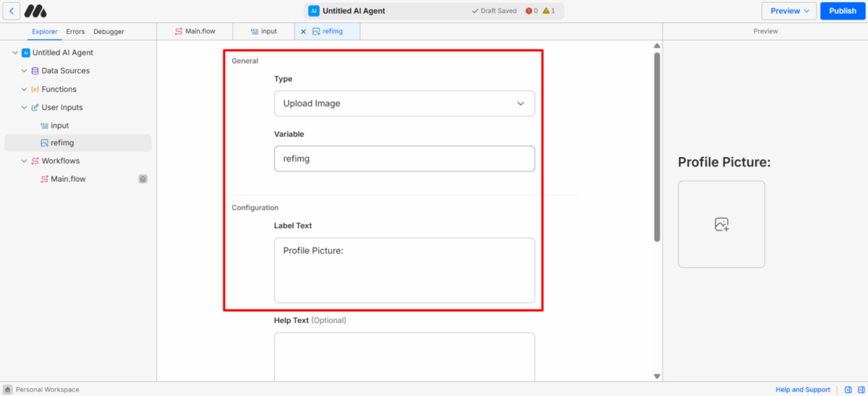Click the yellow warning count indicator
The height and width of the screenshot is (396, 868).
point(548,11)
